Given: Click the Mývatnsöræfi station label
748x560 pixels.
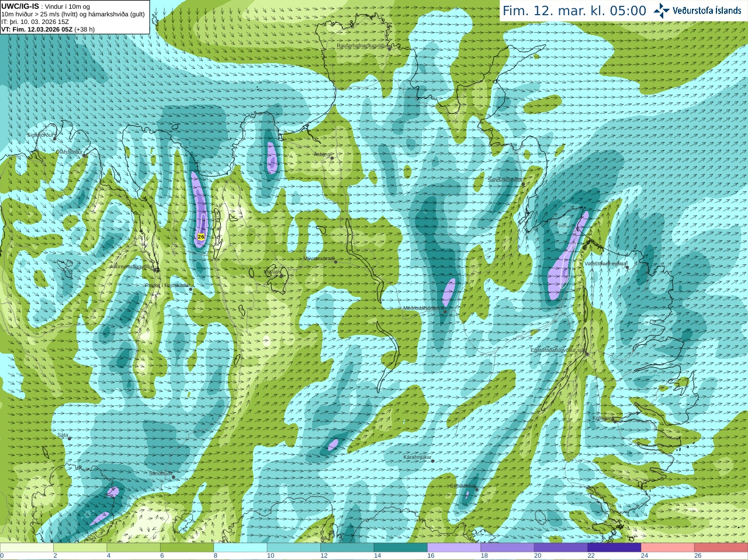Looking at the screenshot, I should tap(318, 258).
